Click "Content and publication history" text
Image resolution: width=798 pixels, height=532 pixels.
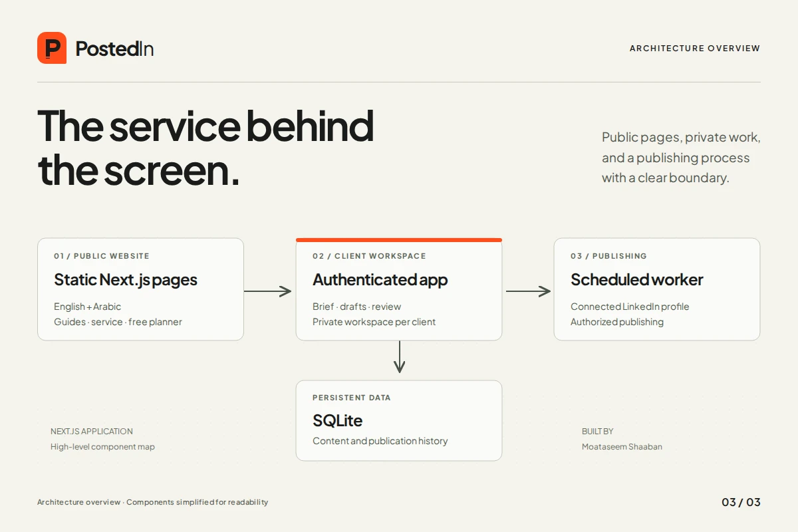pos(380,441)
